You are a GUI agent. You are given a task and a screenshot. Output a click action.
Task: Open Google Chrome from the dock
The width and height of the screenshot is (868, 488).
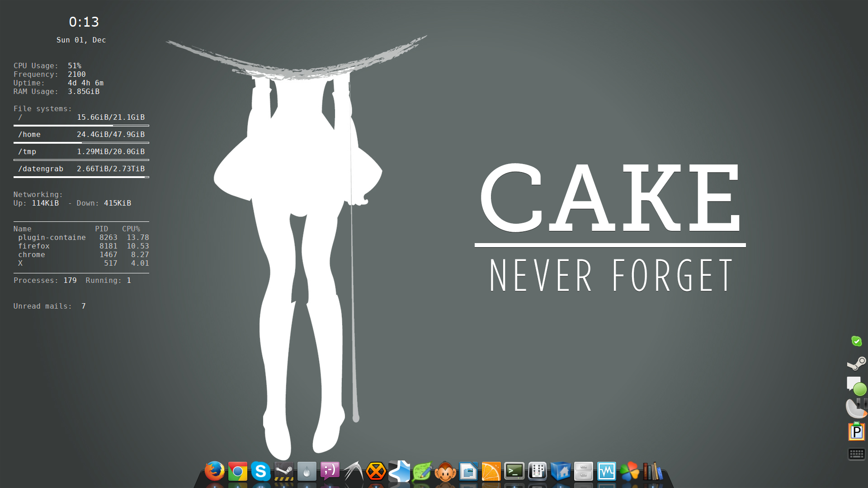(238, 472)
